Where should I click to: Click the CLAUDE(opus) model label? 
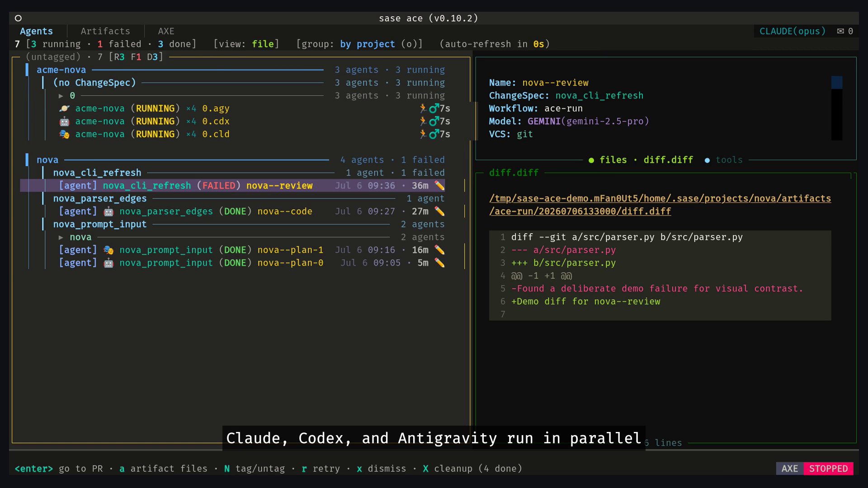click(793, 31)
